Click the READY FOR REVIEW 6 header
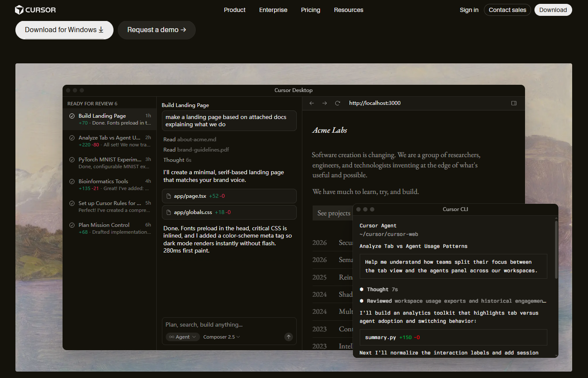588x378 pixels. (93, 104)
